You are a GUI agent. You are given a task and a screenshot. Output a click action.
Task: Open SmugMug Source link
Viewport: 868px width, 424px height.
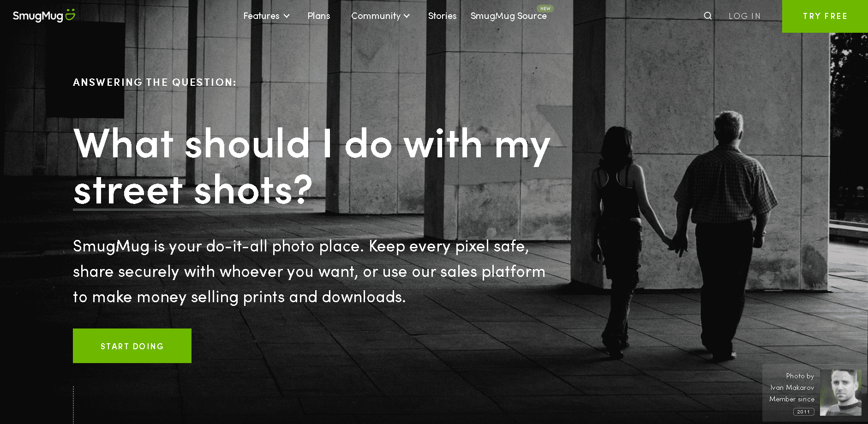tap(509, 16)
